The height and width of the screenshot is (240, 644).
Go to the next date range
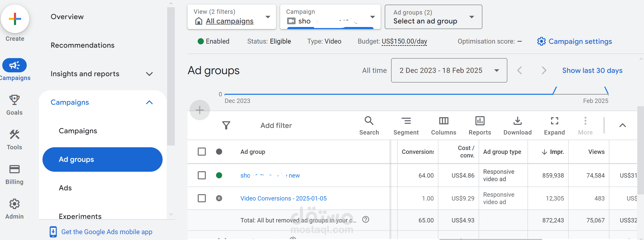pyautogui.click(x=544, y=70)
